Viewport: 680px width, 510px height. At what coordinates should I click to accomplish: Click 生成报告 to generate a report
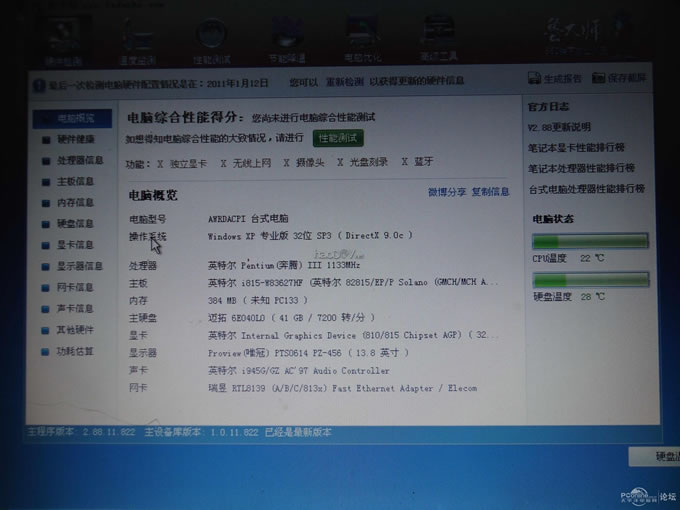[555, 78]
